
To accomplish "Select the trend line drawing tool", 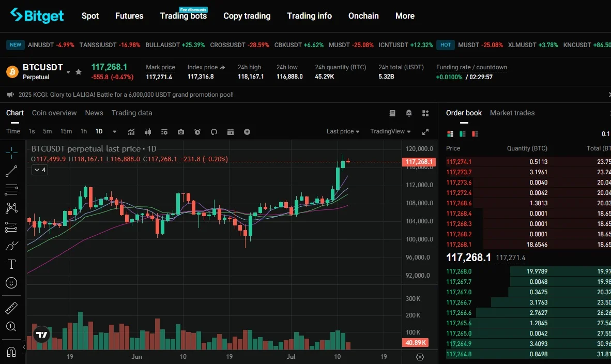I will tap(11, 171).
